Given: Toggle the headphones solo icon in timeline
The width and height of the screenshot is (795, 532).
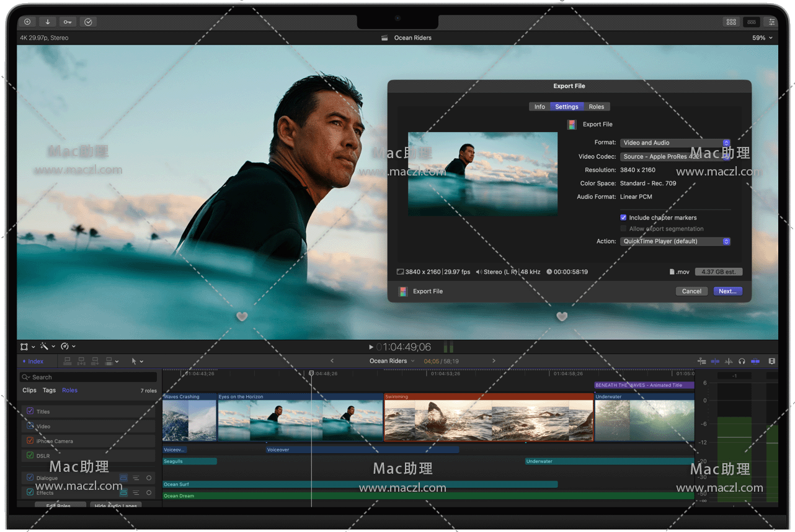Looking at the screenshot, I should click(x=742, y=361).
